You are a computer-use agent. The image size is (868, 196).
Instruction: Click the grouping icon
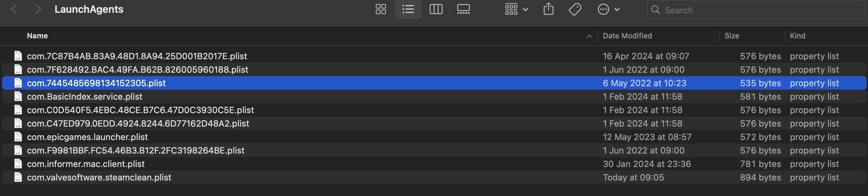(510, 9)
